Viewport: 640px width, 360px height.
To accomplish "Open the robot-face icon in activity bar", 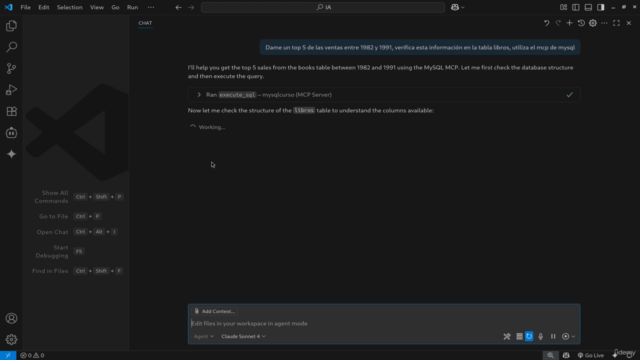I will click(11, 133).
